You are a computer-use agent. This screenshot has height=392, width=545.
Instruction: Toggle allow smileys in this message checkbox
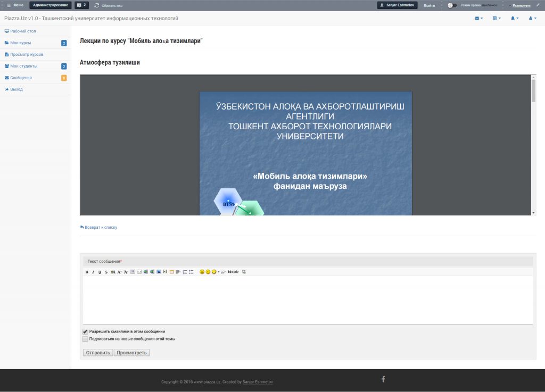[x=85, y=331]
